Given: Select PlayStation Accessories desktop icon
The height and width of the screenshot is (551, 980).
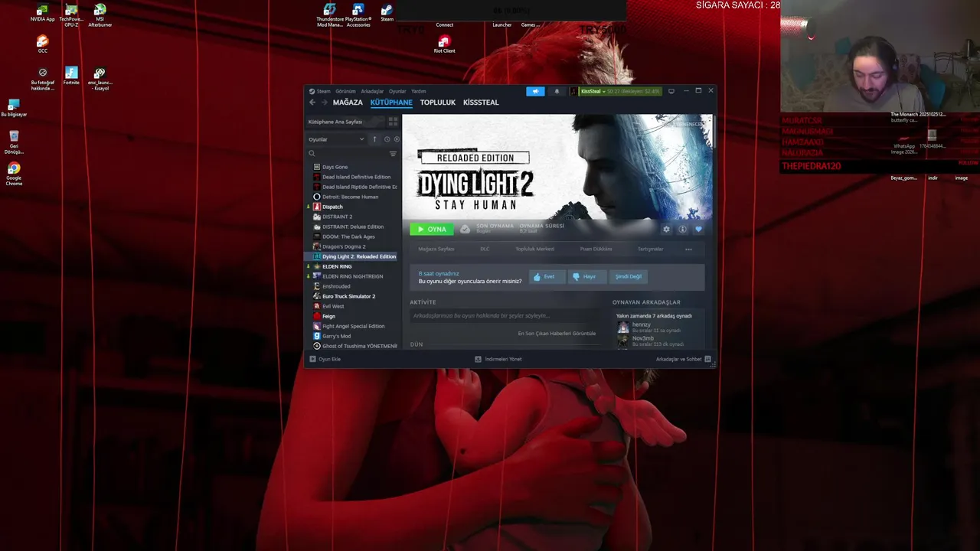Looking at the screenshot, I should click(x=358, y=15).
